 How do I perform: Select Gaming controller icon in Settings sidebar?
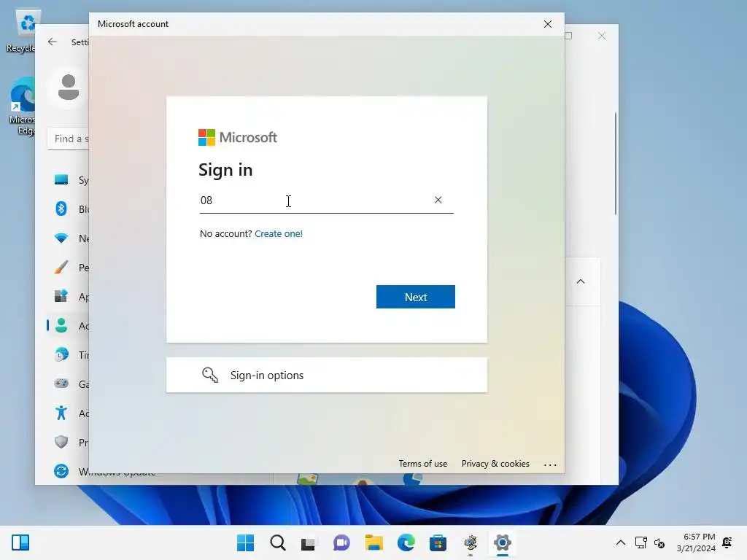pos(61,384)
